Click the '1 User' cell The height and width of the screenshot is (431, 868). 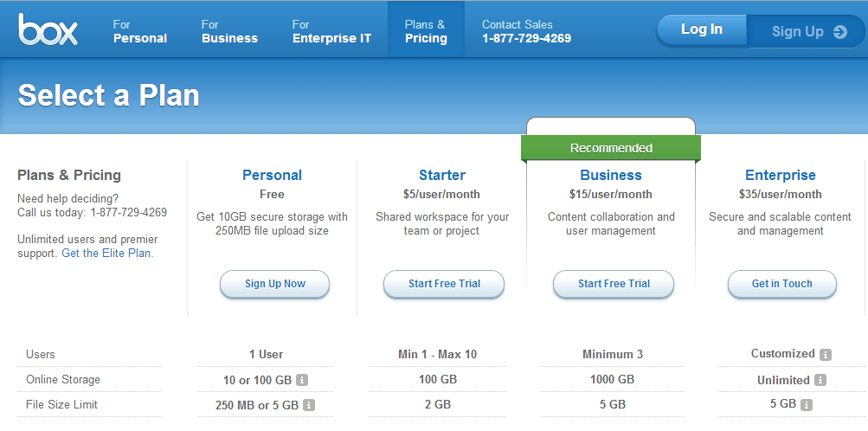[266, 355]
